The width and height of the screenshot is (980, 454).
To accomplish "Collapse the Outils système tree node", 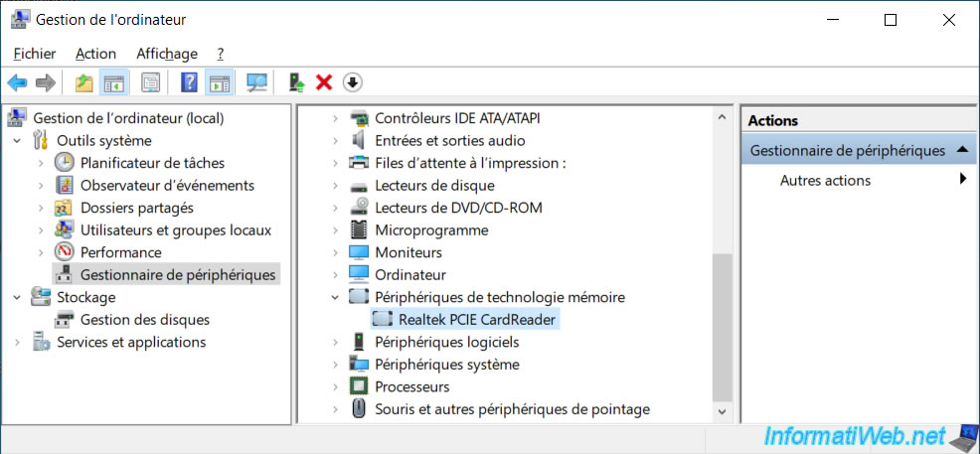I will click(x=17, y=140).
